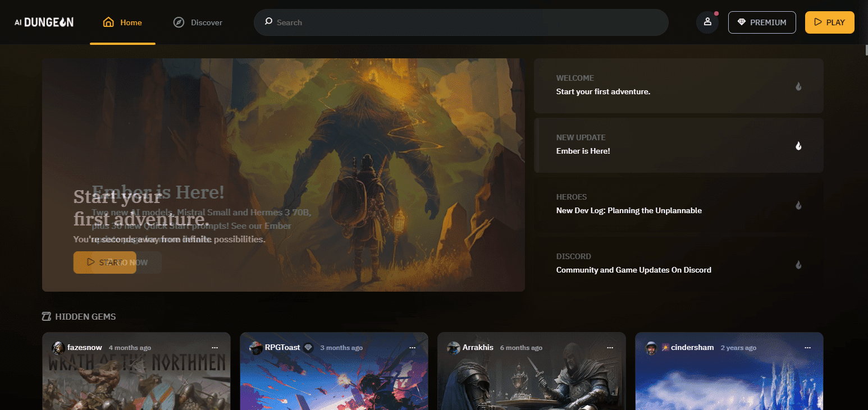This screenshot has width=868, height=410.
Task: Click the '2 years ago' timestamp
Action: [738, 348]
